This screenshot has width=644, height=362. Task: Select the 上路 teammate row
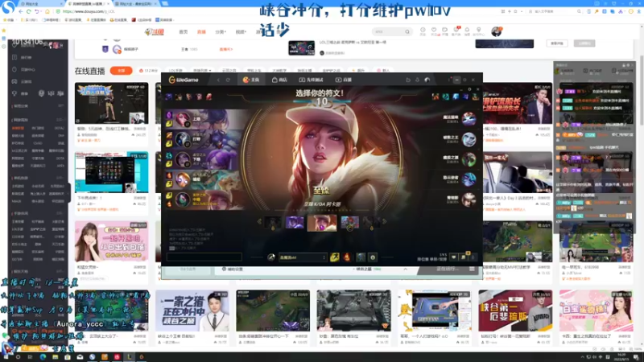tap(204, 119)
